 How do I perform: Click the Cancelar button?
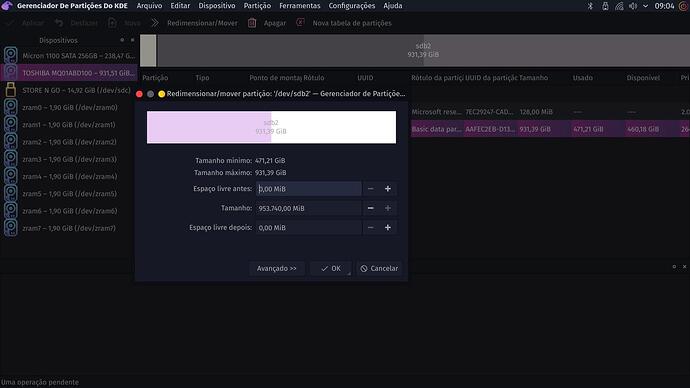[379, 268]
